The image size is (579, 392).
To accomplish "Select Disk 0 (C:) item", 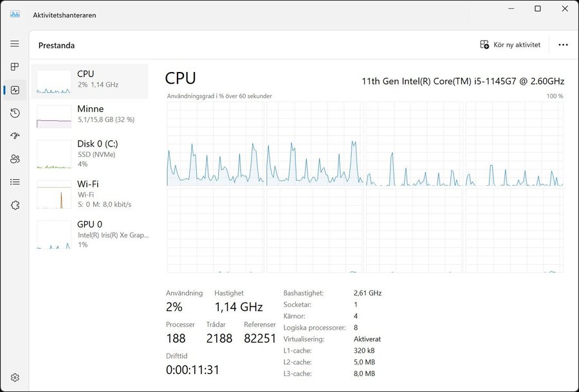I will 90,154.
